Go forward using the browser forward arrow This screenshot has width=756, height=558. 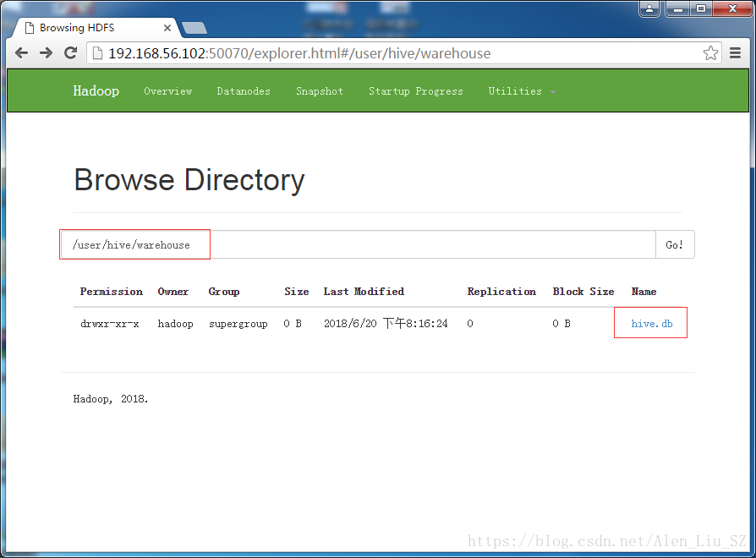46,53
